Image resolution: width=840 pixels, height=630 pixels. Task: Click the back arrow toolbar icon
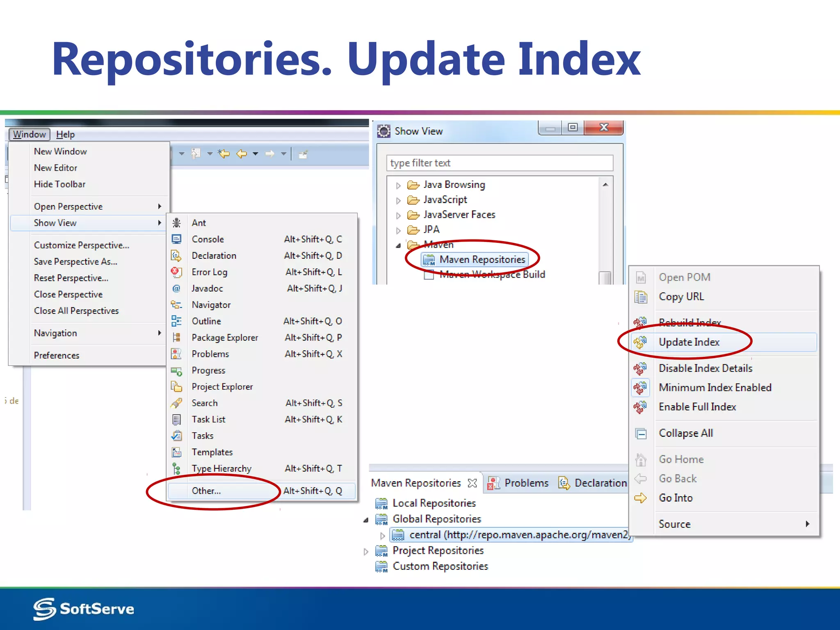(242, 154)
